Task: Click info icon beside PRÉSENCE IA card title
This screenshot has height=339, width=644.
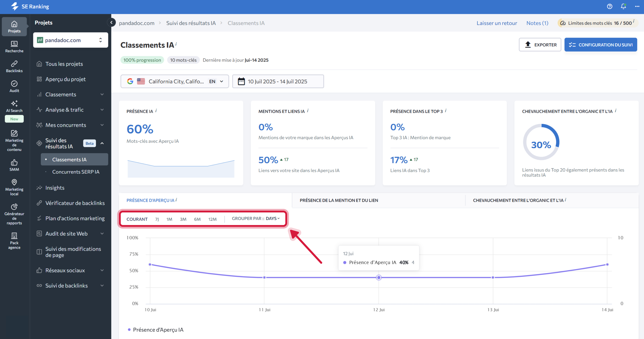Action: click(x=156, y=111)
